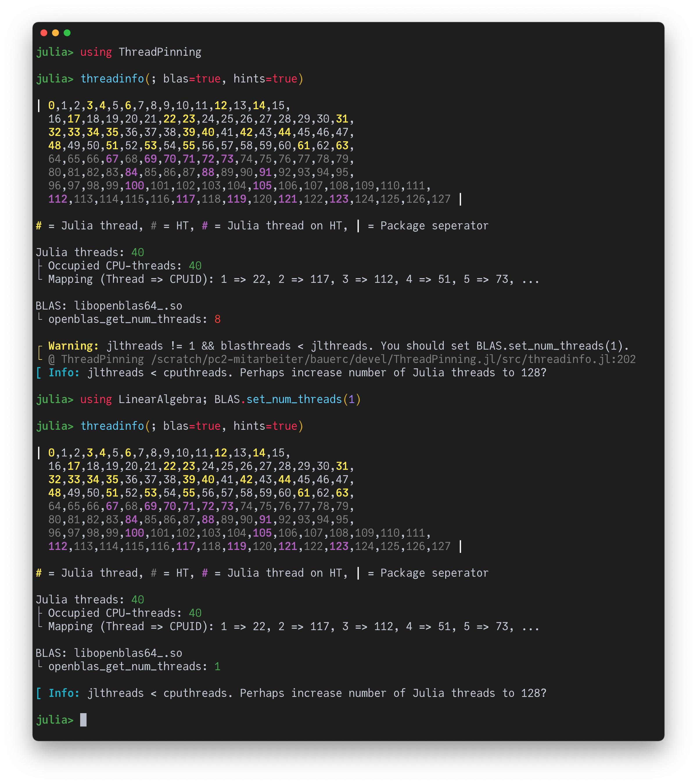This screenshot has width=697, height=784.
Task: Click the 'threadinfo.jl:202' source path line
Action: click(x=342, y=359)
